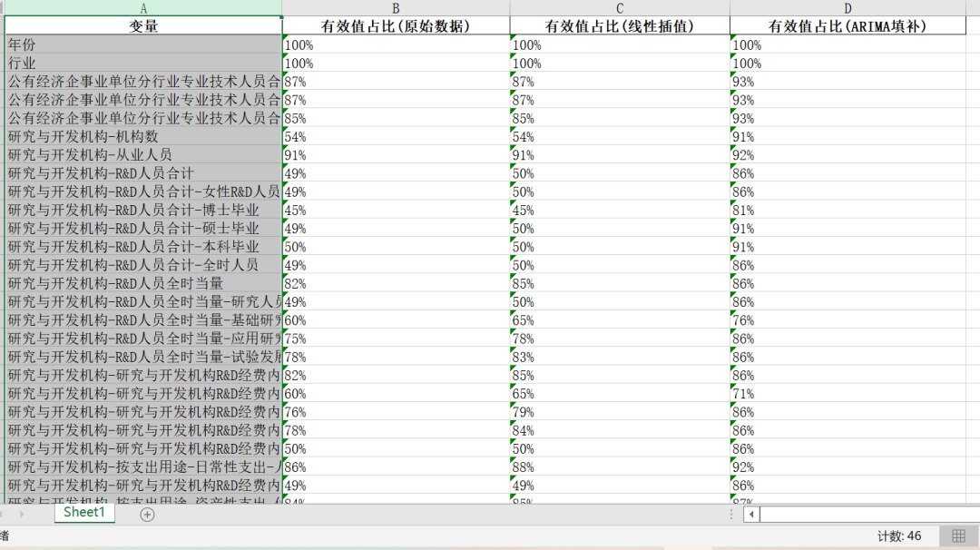Click the 88% cell in column C

point(620,467)
